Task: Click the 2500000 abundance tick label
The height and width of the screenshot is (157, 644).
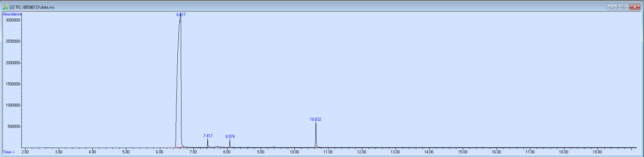Action: [x=12, y=41]
